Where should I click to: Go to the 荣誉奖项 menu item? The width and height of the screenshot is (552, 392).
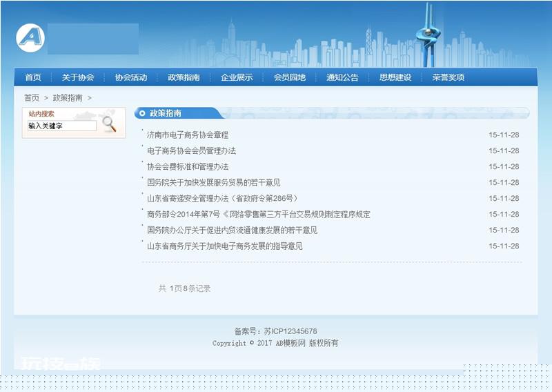pos(448,77)
